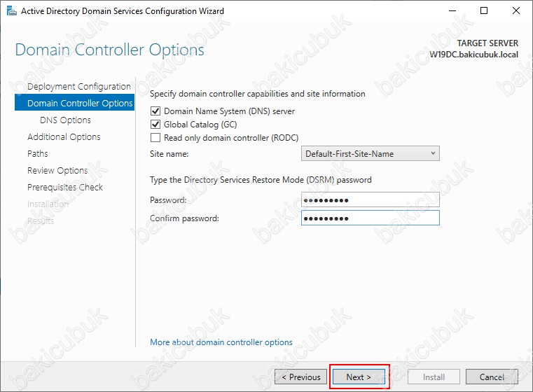Select Domain Controller Options in sidebar

75,103
